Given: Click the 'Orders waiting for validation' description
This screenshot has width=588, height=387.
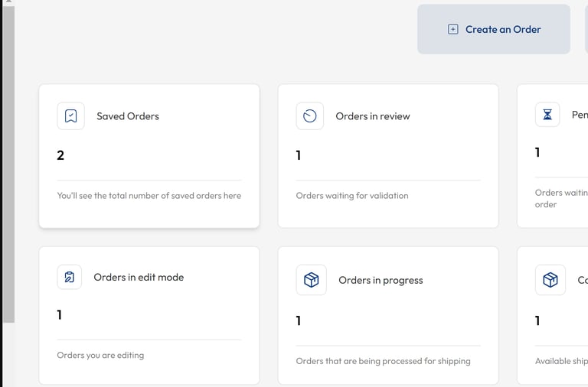Looking at the screenshot, I should click(x=352, y=196).
